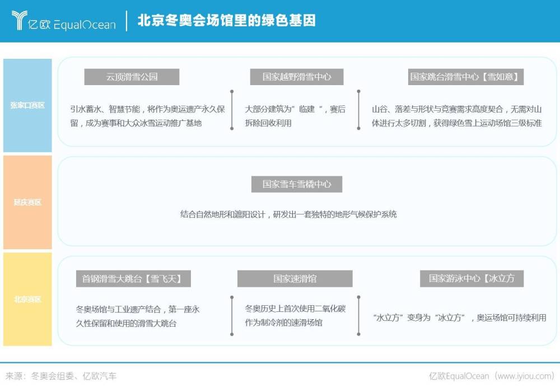Select the 首钢滑雪大跳台【雪飞天】 heading
The height and width of the screenshot is (392, 560).
(133, 278)
